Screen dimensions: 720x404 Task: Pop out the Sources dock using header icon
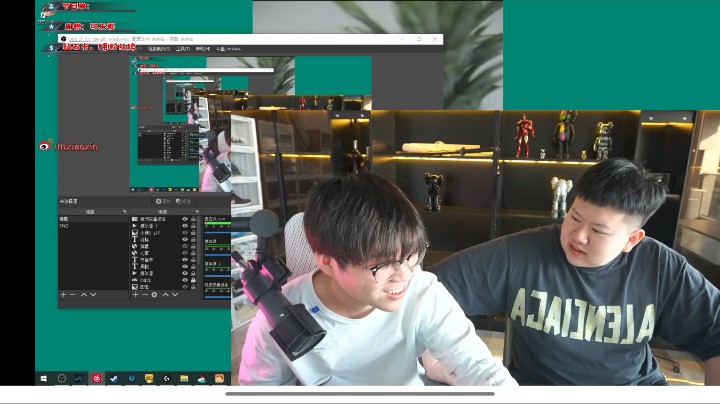197,212
